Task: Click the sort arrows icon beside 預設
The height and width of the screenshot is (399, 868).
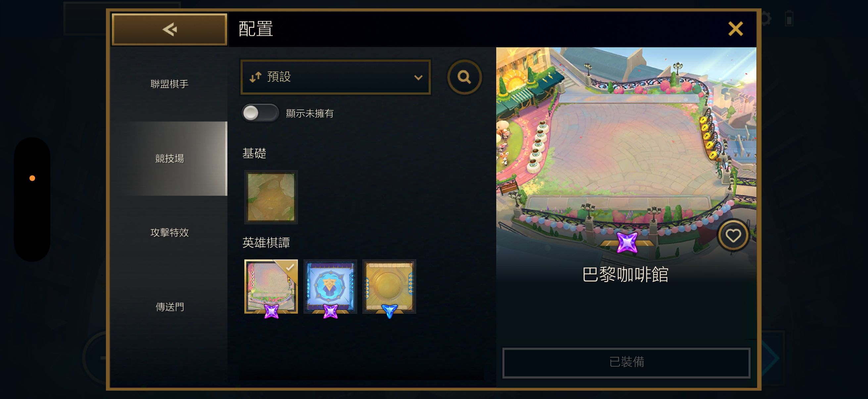Action: click(256, 77)
